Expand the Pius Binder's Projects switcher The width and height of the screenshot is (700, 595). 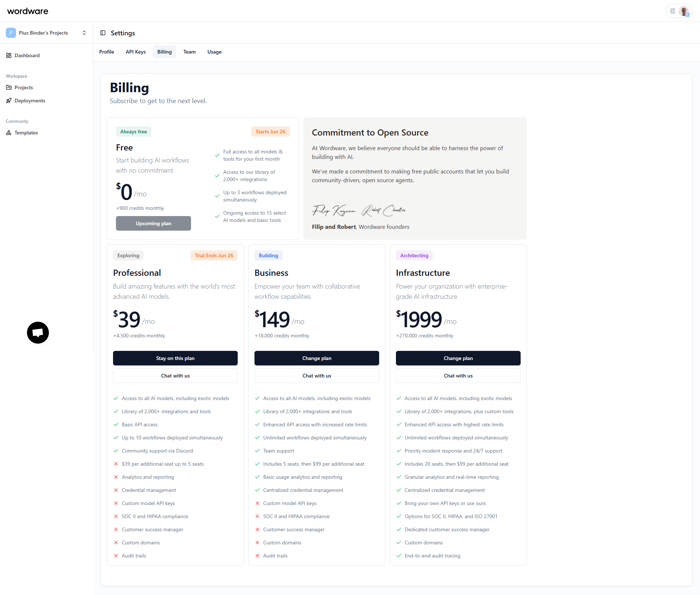(47, 33)
